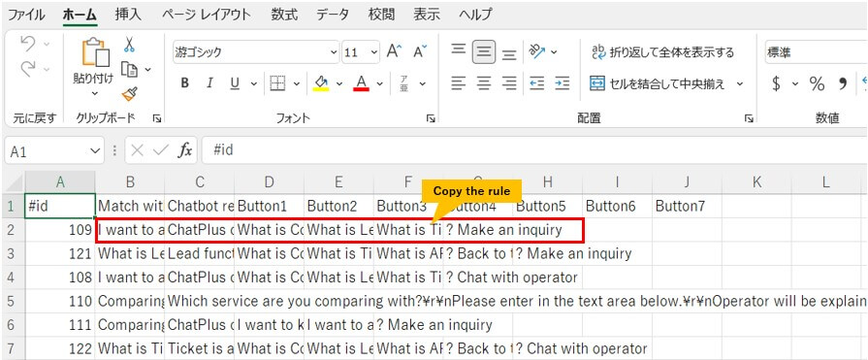The height and width of the screenshot is (360, 868).
Task: Toggle 折り返して全体を表示する wrap text
Action: pos(662,52)
